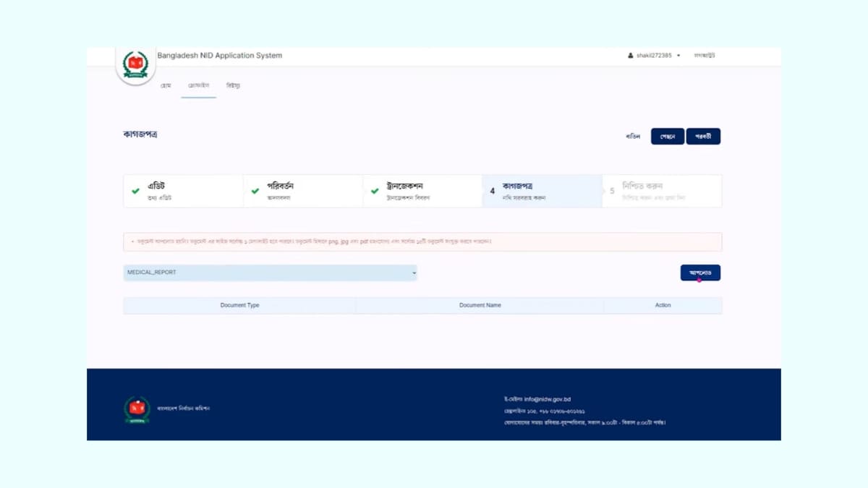868x488 pixels.
Task: Click the Election Commission logo in footer
Action: click(x=136, y=409)
